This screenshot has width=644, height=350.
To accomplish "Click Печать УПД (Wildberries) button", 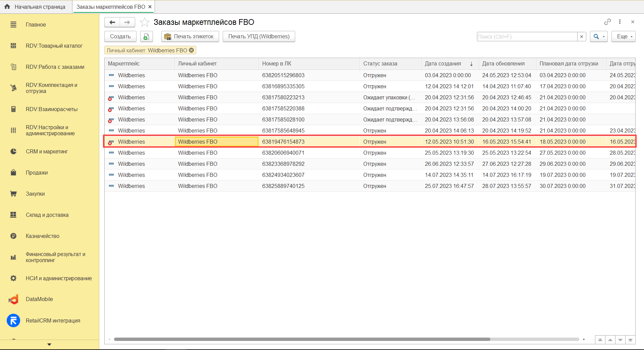I will click(259, 37).
